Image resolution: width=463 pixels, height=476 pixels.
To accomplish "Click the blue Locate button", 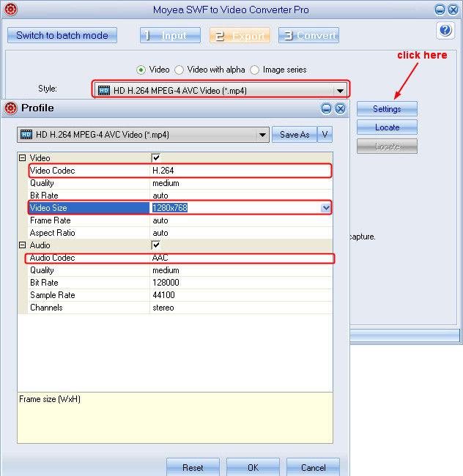I will (387, 127).
